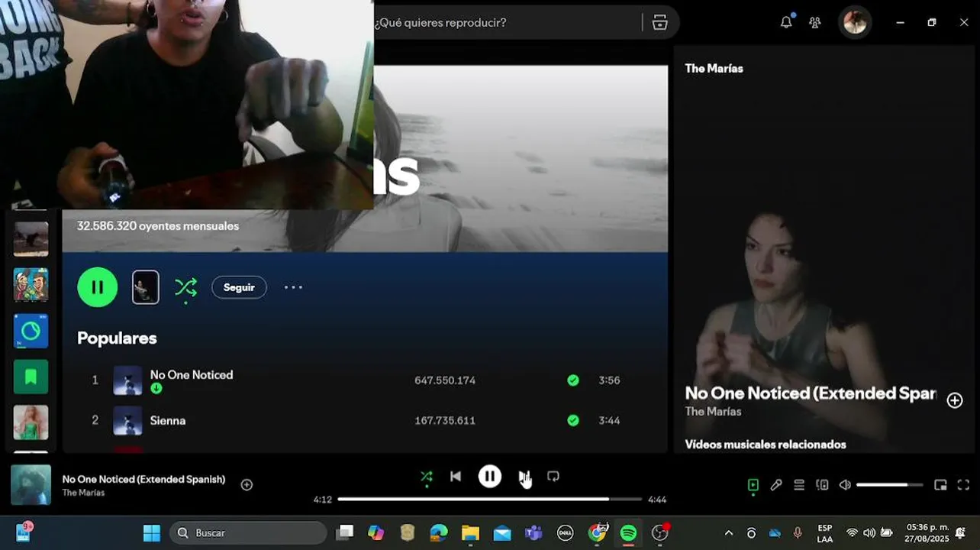Open the blue circle-logo playlist in the sidebar
This screenshot has height=550, width=980.
[31, 331]
